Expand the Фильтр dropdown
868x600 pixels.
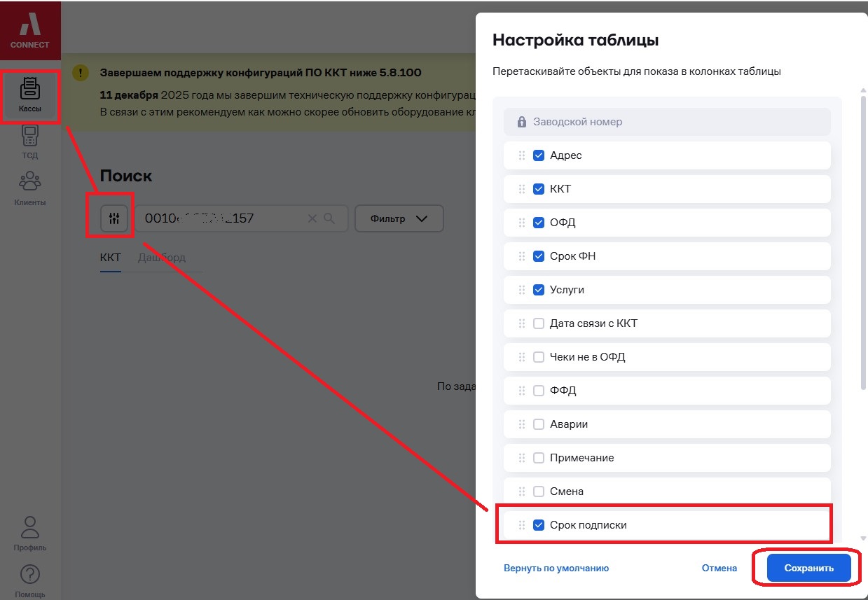tap(399, 218)
